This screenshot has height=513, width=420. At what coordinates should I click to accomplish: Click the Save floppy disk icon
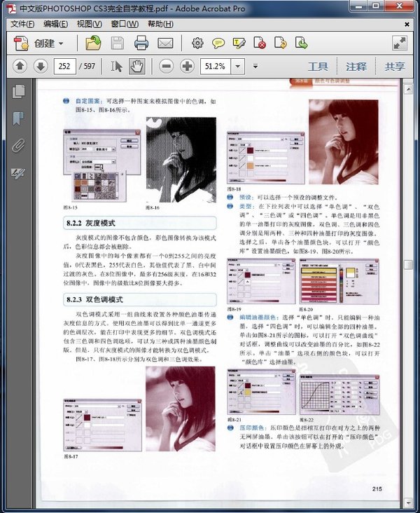pyautogui.click(x=118, y=43)
